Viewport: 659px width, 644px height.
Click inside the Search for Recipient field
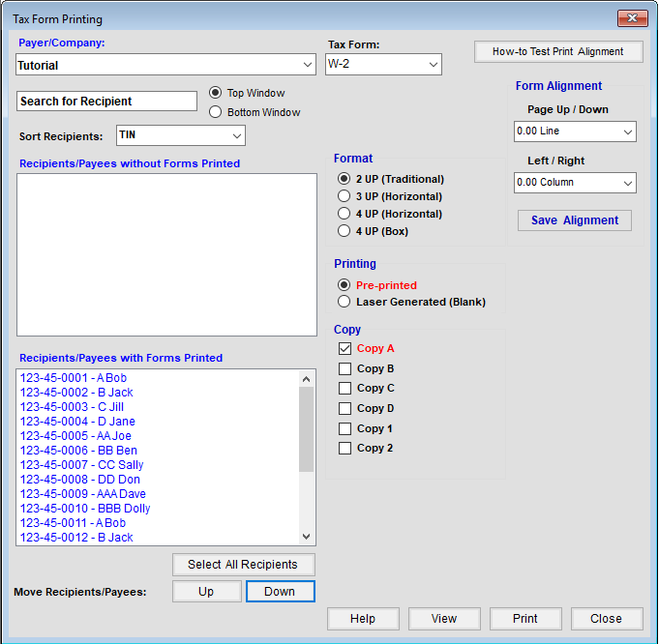click(x=106, y=102)
